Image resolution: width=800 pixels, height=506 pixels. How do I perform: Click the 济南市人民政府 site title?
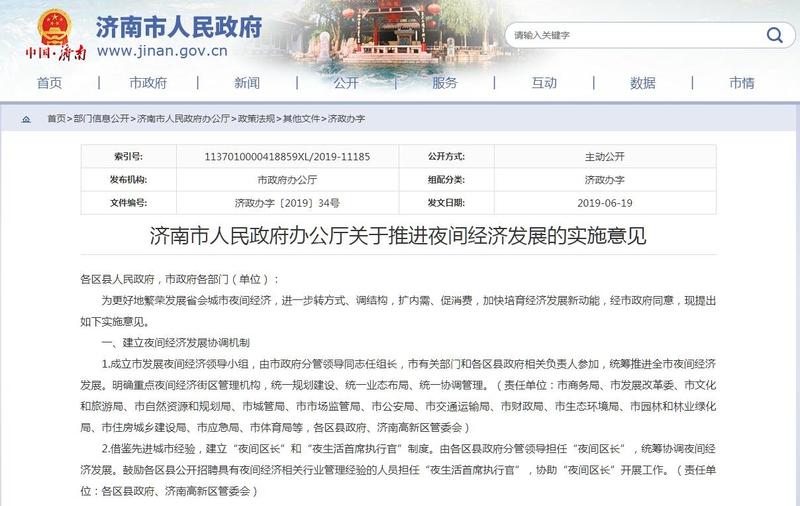pyautogui.click(x=179, y=27)
